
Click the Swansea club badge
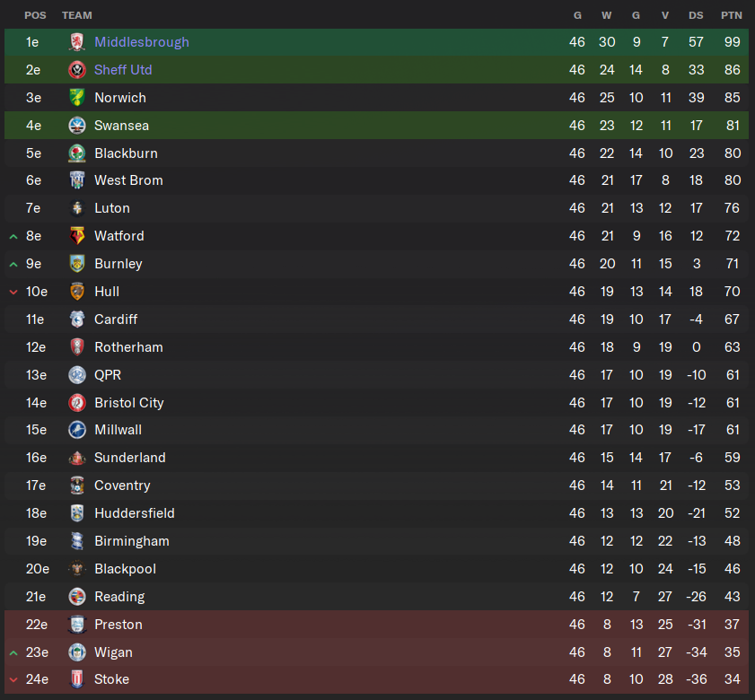77,126
